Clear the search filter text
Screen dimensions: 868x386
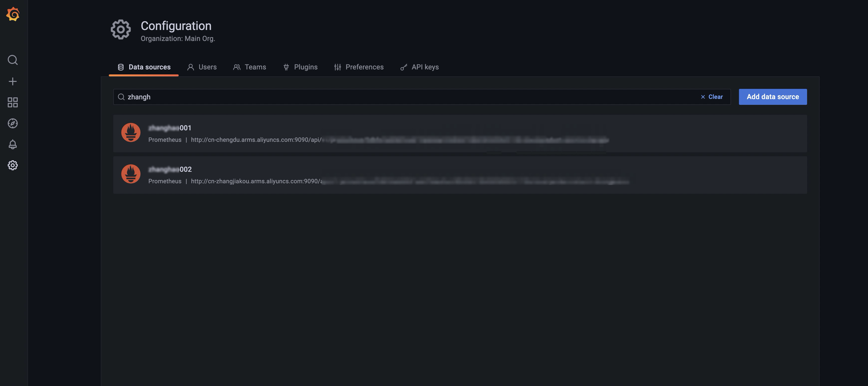click(712, 97)
